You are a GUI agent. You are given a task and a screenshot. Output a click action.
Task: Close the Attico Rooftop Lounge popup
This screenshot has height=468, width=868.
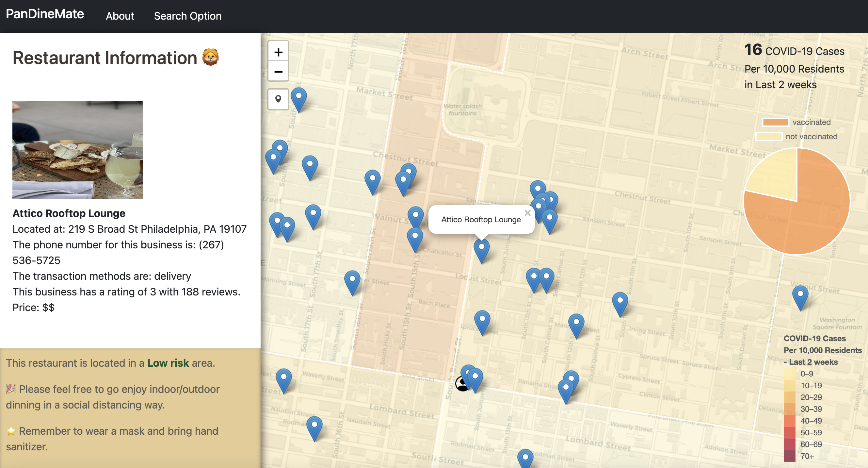point(527,213)
